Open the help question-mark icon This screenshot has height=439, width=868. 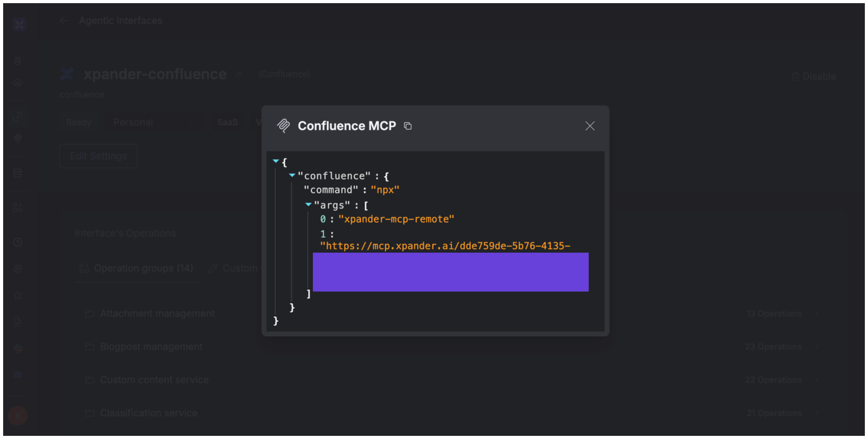tap(18, 242)
